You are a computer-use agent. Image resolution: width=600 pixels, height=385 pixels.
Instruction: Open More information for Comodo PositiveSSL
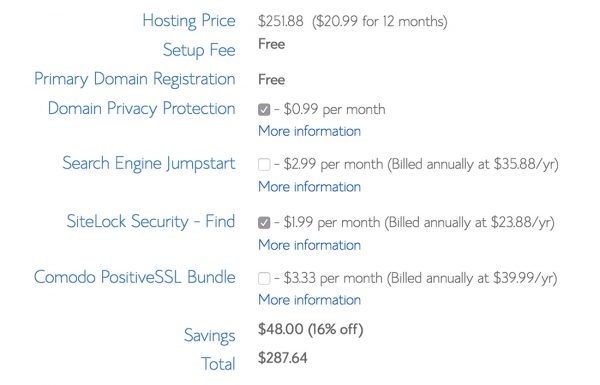pyautogui.click(x=310, y=300)
